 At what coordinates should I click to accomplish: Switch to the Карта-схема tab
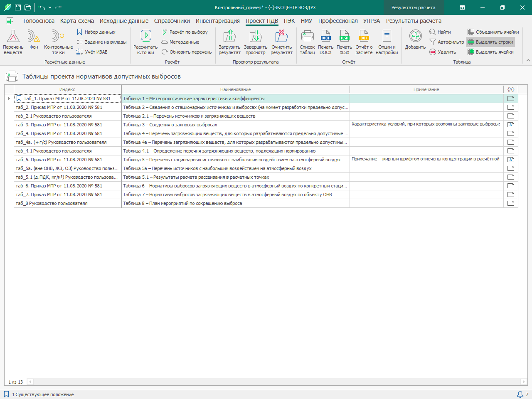pyautogui.click(x=77, y=21)
